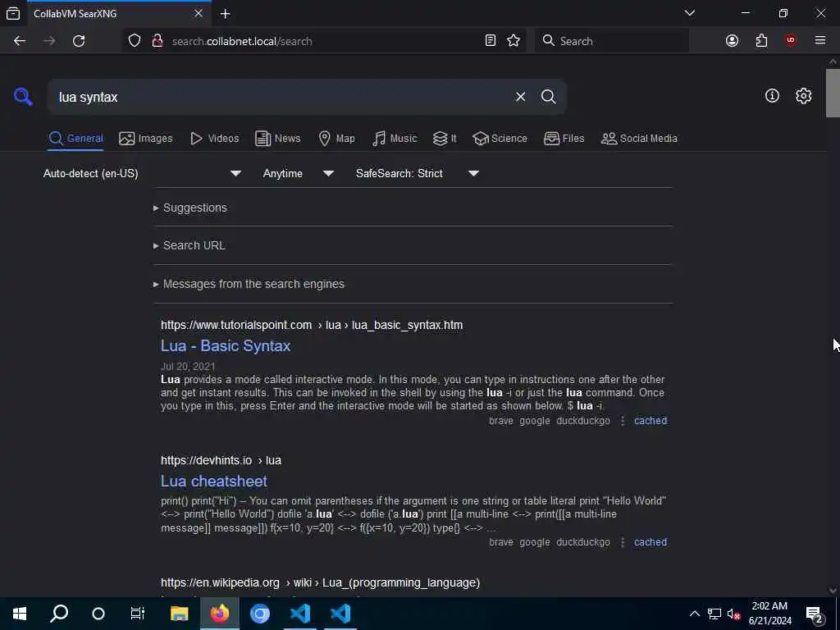Screen dimensions: 840x630
Task: Open Firefox account icon
Action: point(732,41)
